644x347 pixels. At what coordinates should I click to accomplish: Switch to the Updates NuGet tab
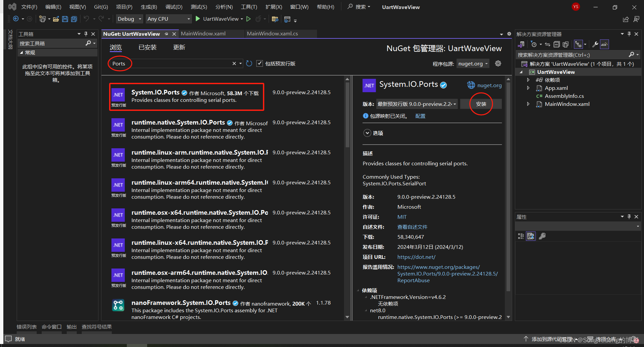(179, 47)
